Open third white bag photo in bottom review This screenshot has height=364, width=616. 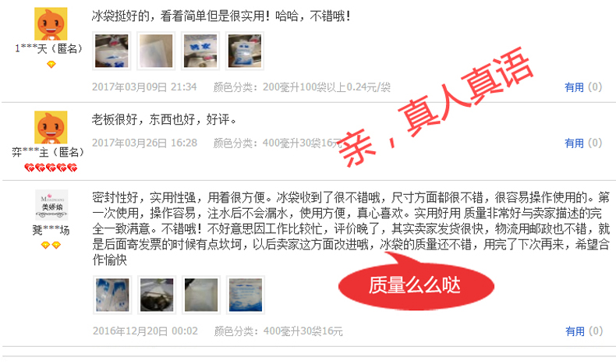click(201, 295)
